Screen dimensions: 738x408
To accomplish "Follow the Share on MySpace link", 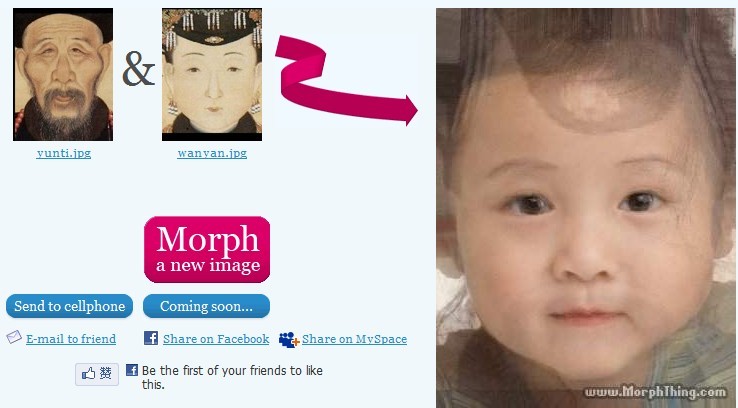I will (354, 339).
